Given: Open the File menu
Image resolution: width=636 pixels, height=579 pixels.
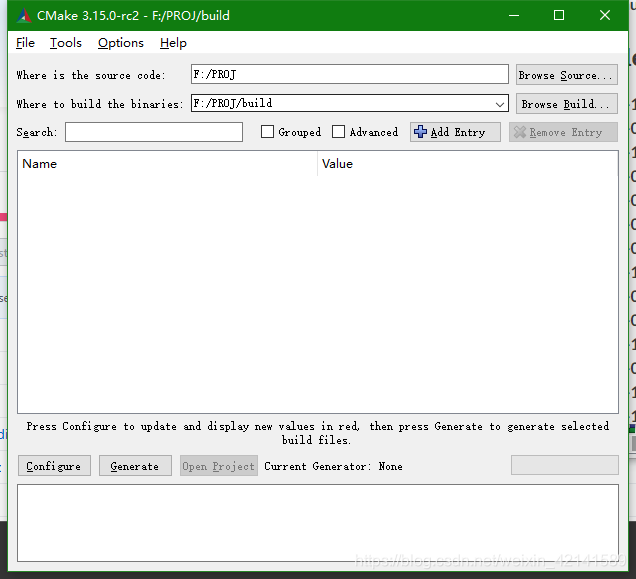Looking at the screenshot, I should tap(25, 43).
